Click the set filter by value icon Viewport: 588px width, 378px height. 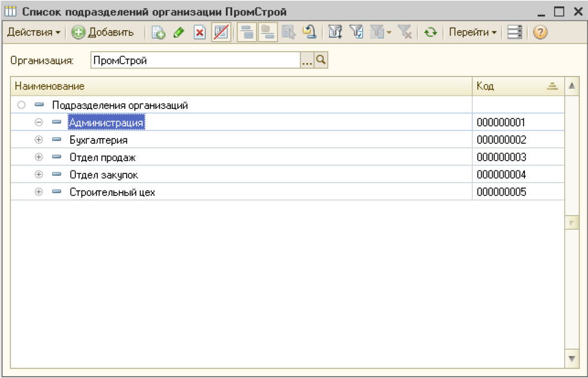(356, 32)
